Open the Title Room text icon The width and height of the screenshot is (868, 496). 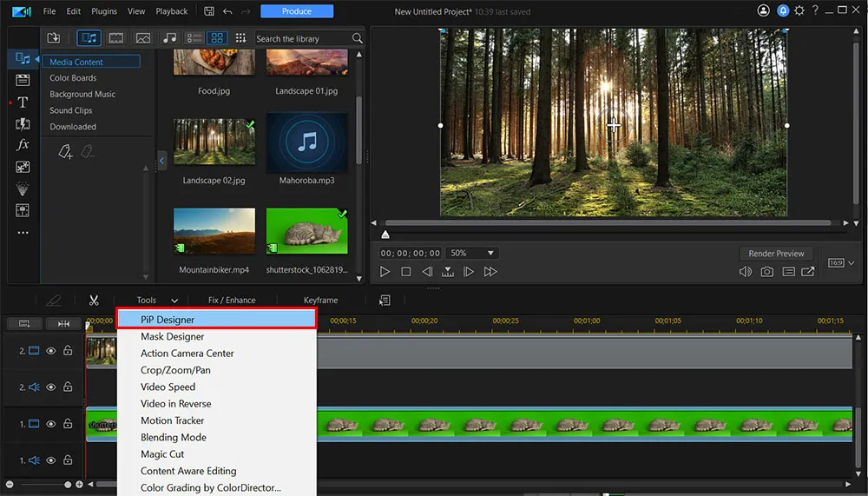click(23, 103)
